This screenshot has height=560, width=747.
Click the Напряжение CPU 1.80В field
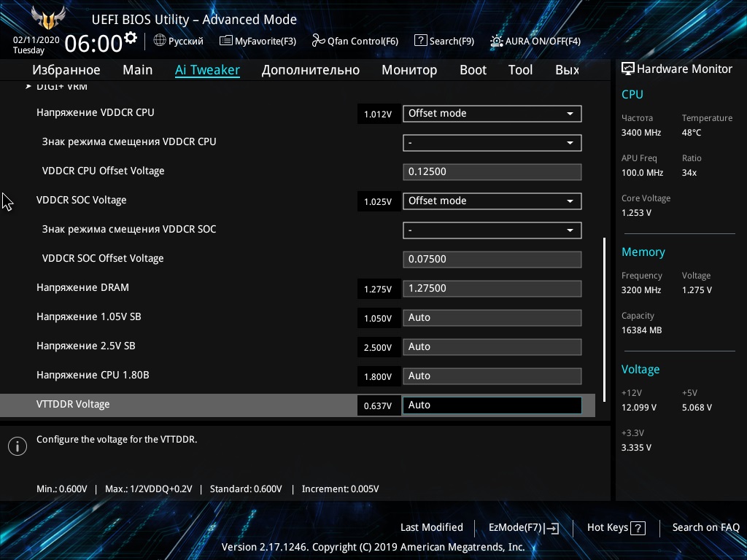(492, 376)
